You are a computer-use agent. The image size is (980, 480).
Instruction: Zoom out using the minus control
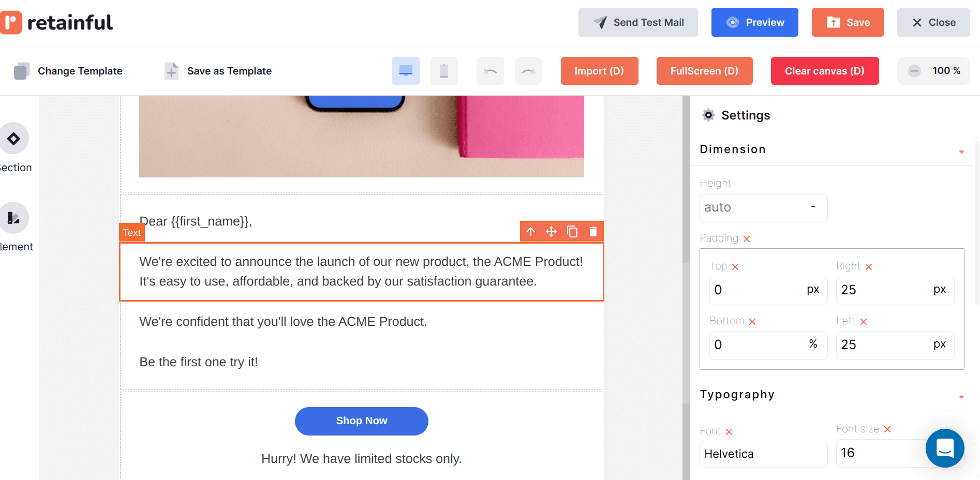point(915,71)
